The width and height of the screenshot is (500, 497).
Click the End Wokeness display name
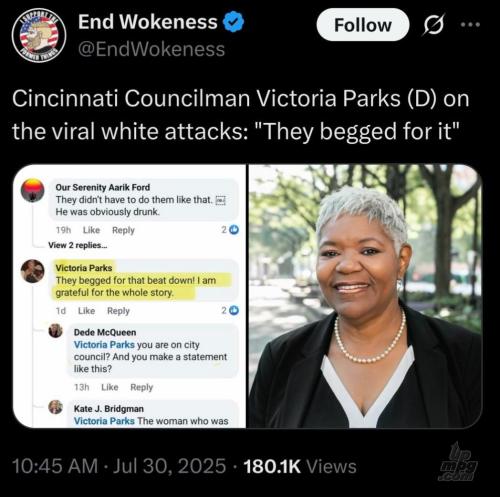pyautogui.click(x=148, y=22)
